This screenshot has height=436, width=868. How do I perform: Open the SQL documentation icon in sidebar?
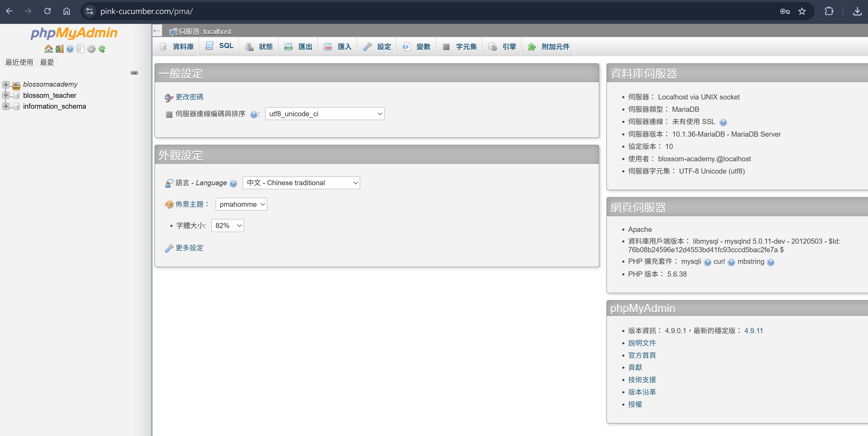[80, 49]
